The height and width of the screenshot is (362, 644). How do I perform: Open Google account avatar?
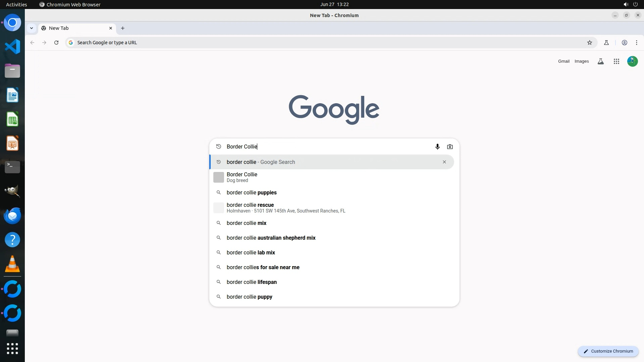(632, 61)
